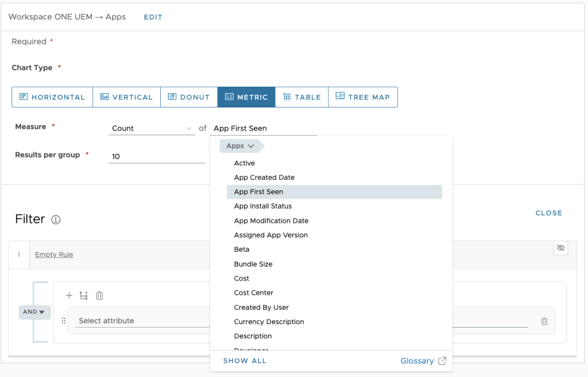Click the SHOW ALL button
This screenshot has width=588, height=377.
click(x=245, y=361)
